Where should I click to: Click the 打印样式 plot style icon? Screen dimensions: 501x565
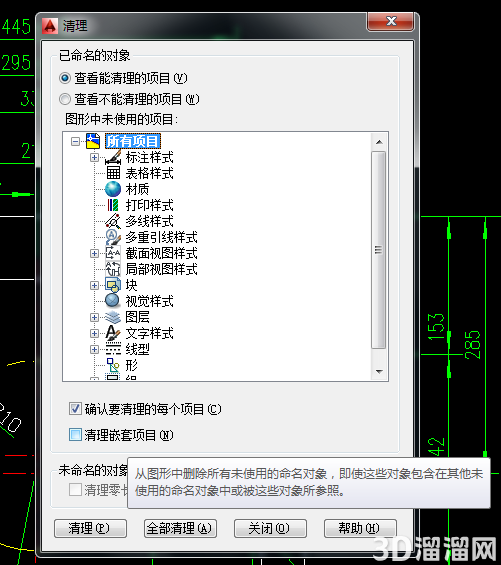click(113, 205)
